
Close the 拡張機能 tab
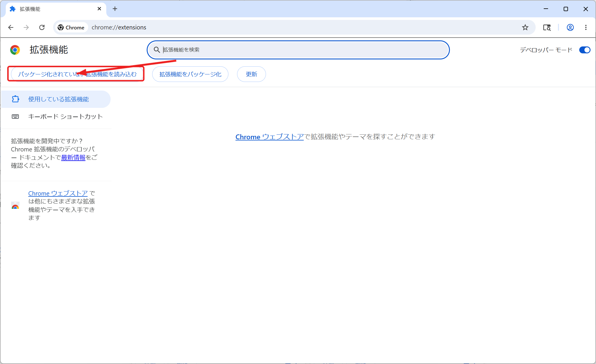tap(99, 9)
